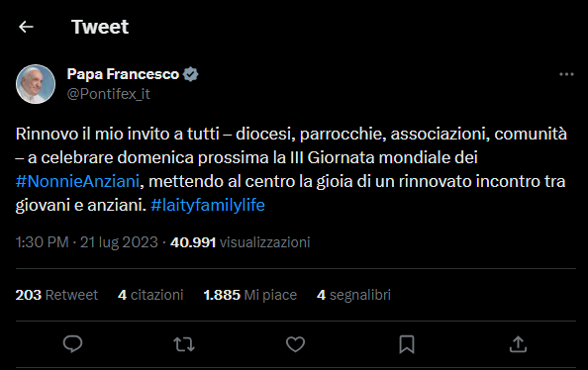The image size is (588, 370).
Task: Open Papa Francesco's profile picture
Action: pyautogui.click(x=36, y=84)
